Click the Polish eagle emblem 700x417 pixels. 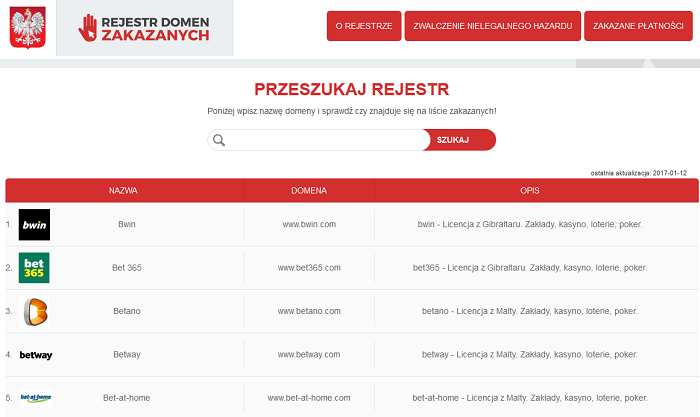28,28
